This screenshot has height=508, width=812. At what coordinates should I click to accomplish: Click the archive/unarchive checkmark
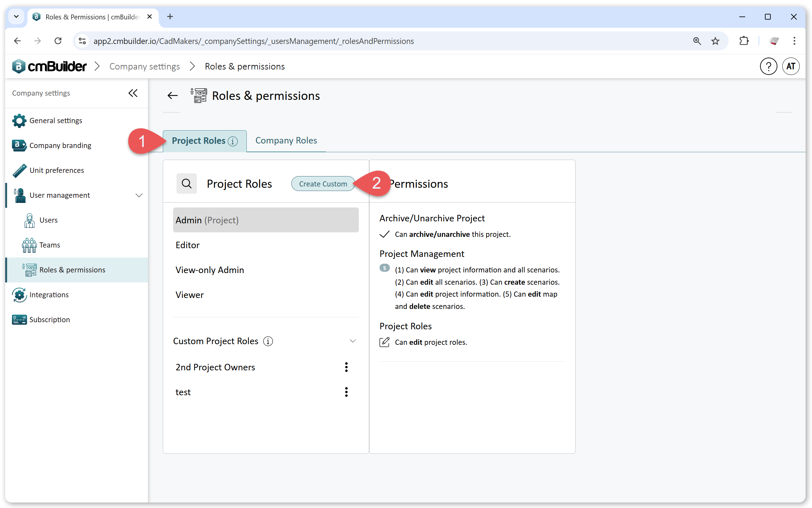click(384, 234)
